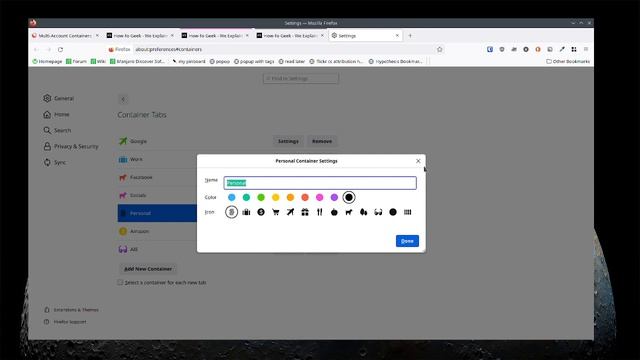640x360 pixels.
Task: Select the Facebook container row
Action: tap(157, 177)
